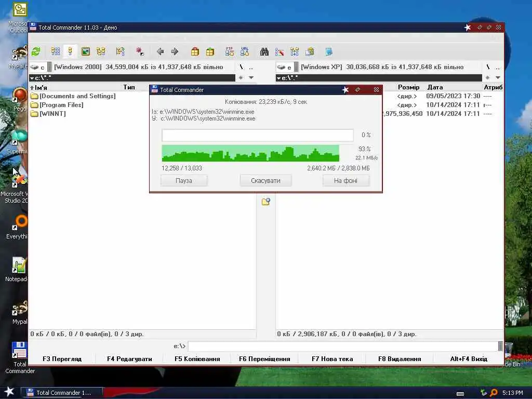Enable thumbnail picture view
This screenshot has height=399, width=532.
pyautogui.click(x=86, y=51)
